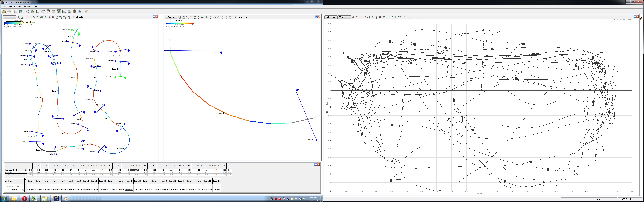
Task: Click the down arrow beside Lap 1 row
Action: tap(26, 191)
